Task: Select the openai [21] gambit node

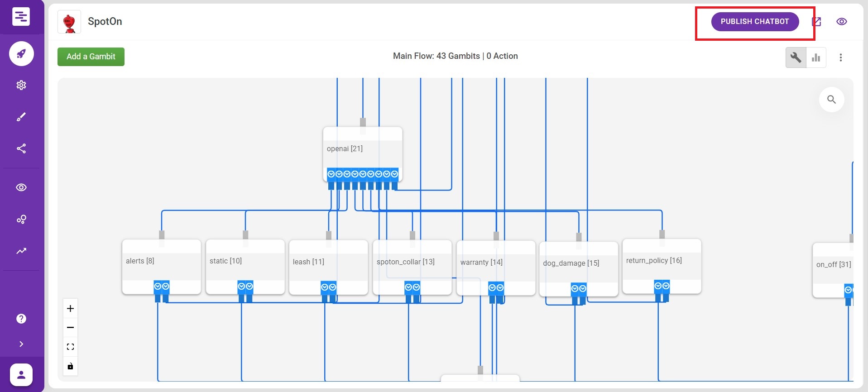Action: tap(363, 154)
